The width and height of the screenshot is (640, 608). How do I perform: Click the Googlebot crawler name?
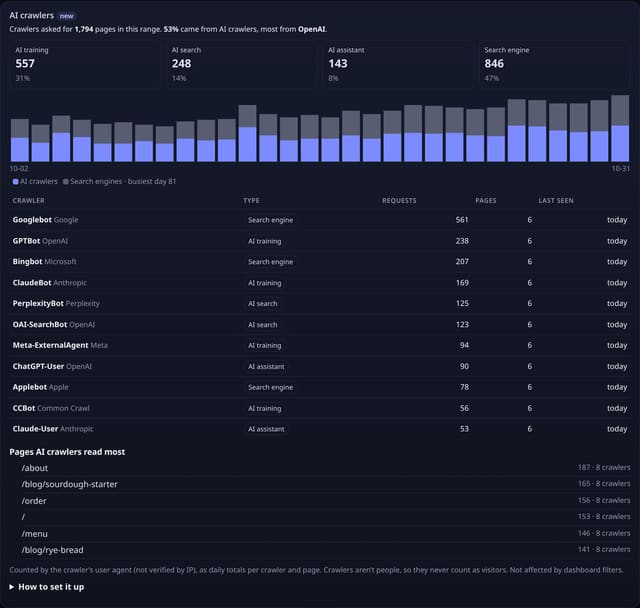32,220
